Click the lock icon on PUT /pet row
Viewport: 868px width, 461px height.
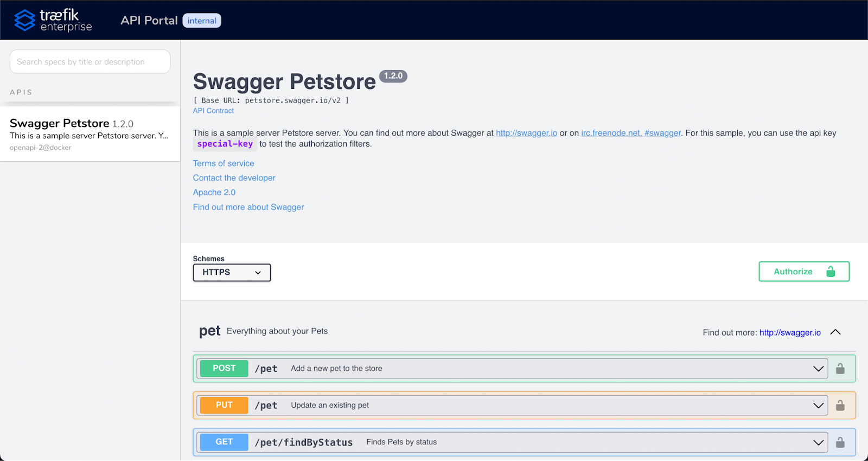point(840,406)
